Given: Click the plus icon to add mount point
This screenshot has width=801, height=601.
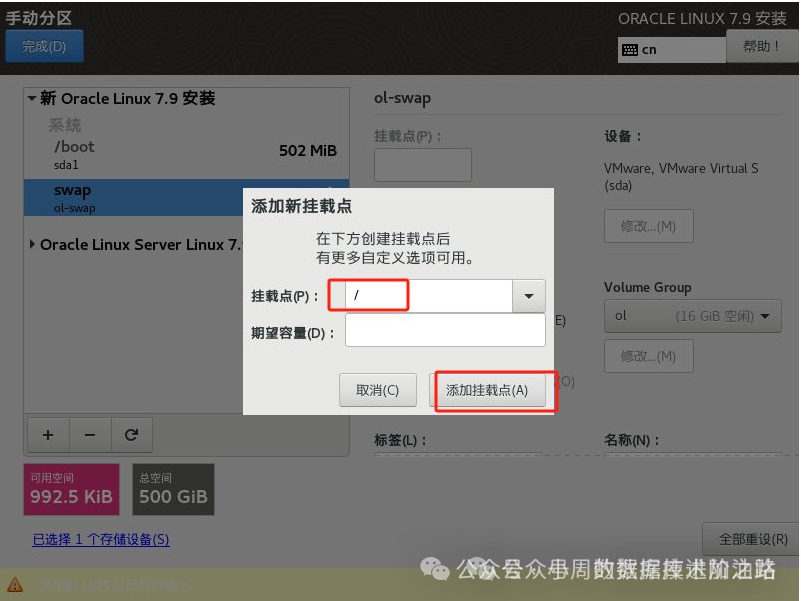Looking at the screenshot, I should [x=48, y=435].
